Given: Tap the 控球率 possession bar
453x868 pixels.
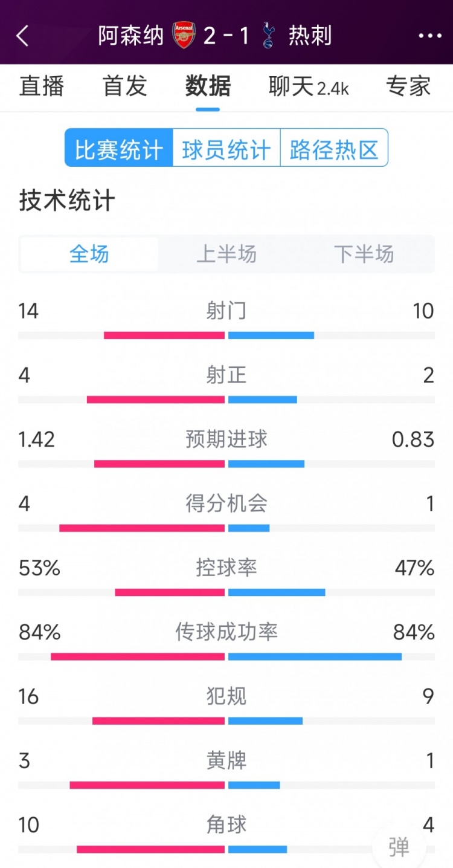Looking at the screenshot, I should (226, 592).
